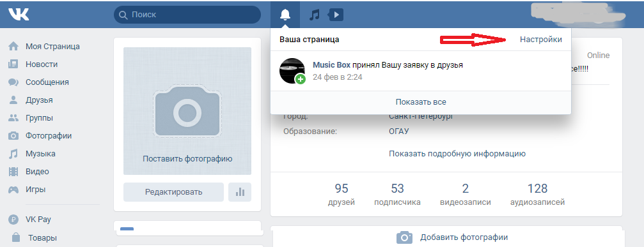Open Моя Страница in sidebar
This screenshot has width=644, height=247.
[x=52, y=47]
